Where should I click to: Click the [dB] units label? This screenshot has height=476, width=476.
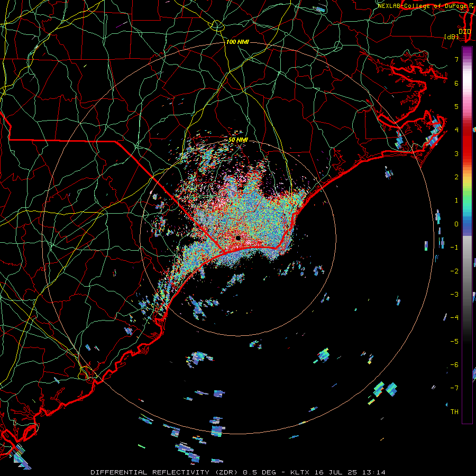pos(451,36)
